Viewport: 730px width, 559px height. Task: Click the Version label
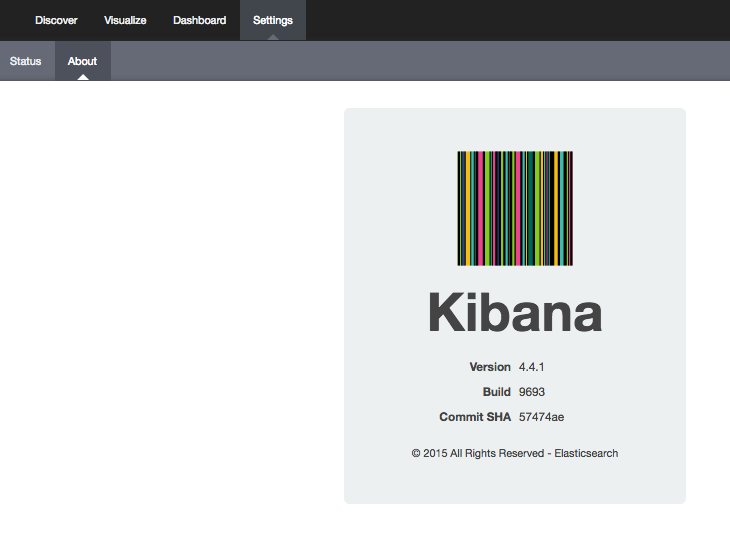490,367
